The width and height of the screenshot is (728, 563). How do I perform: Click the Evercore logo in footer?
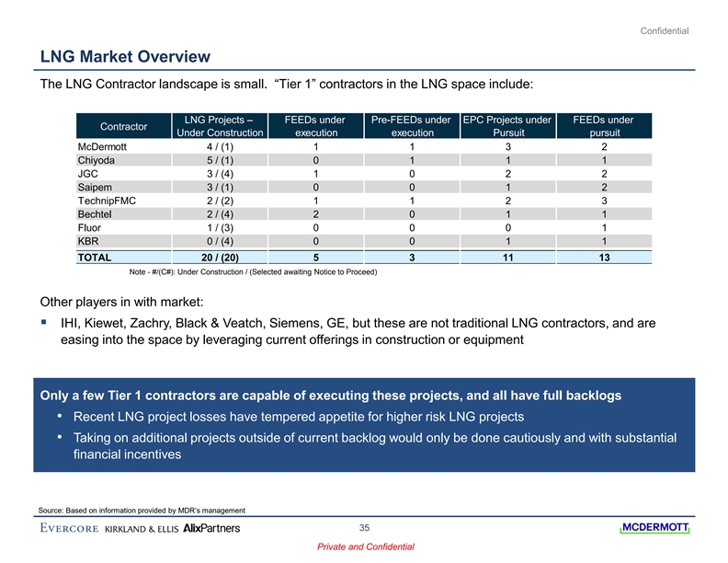(x=69, y=528)
